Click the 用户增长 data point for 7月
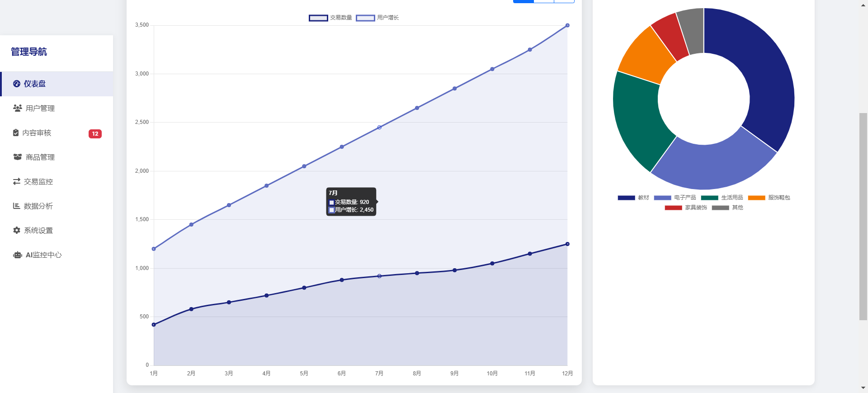The image size is (868, 393). point(379,128)
